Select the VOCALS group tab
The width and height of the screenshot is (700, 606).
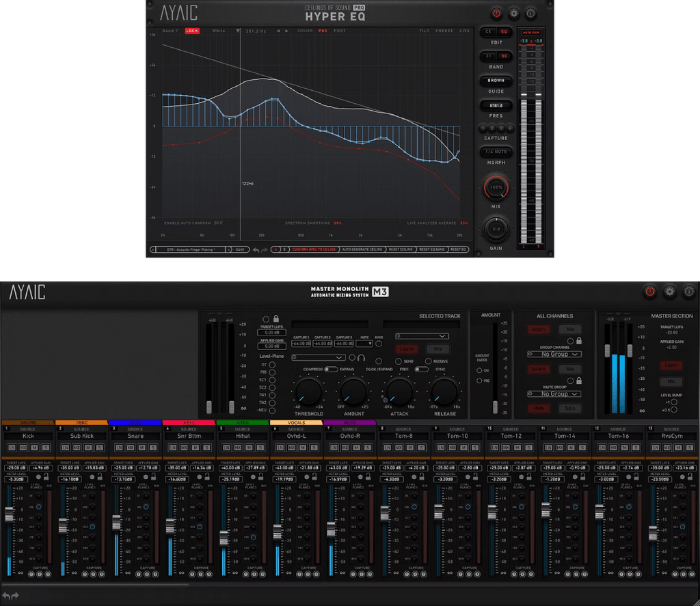pos(296,423)
